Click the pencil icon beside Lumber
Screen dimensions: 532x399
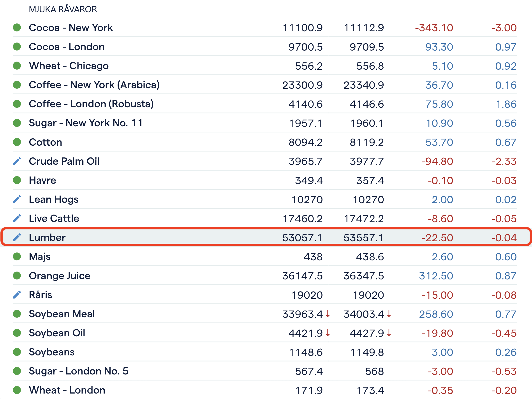[17, 237]
